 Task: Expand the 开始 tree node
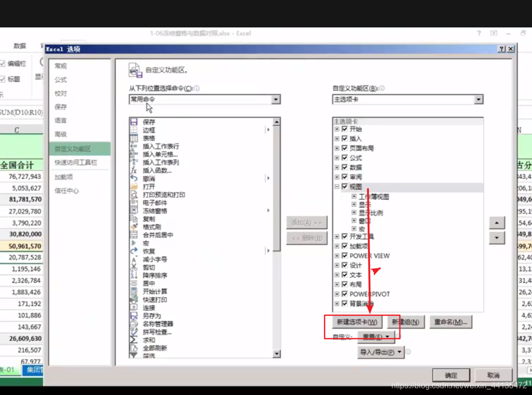pyautogui.click(x=337, y=129)
